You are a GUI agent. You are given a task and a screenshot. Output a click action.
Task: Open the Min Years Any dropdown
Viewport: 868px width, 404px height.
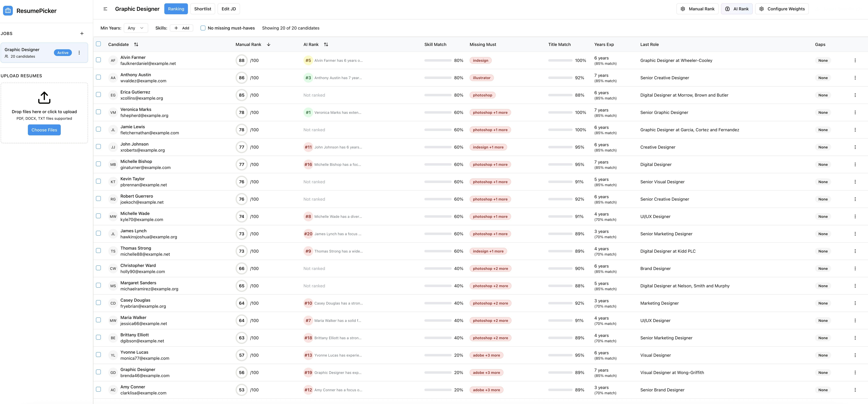(x=136, y=28)
